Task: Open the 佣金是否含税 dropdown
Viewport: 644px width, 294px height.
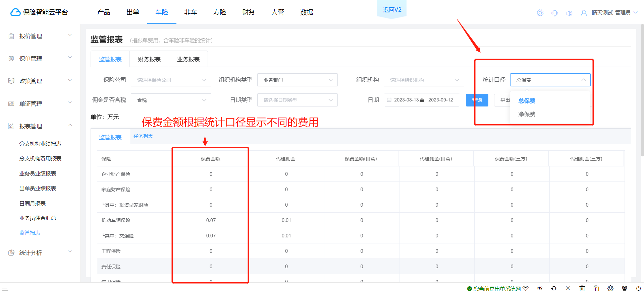Action: tap(171, 100)
